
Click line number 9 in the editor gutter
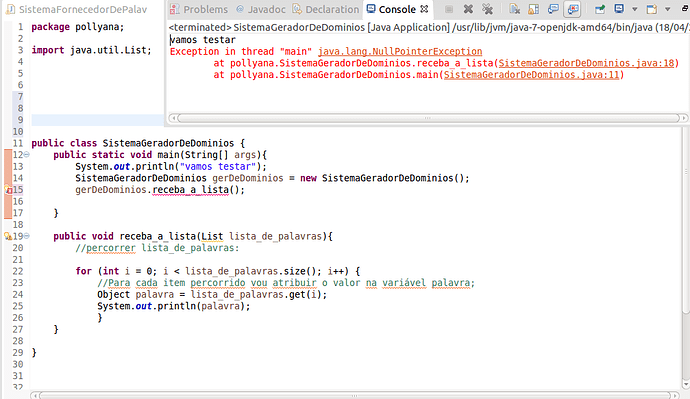point(20,120)
